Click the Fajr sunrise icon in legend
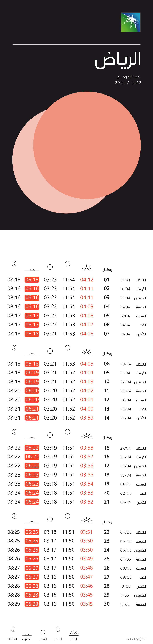The image size is (153, 644). (x=74, y=633)
